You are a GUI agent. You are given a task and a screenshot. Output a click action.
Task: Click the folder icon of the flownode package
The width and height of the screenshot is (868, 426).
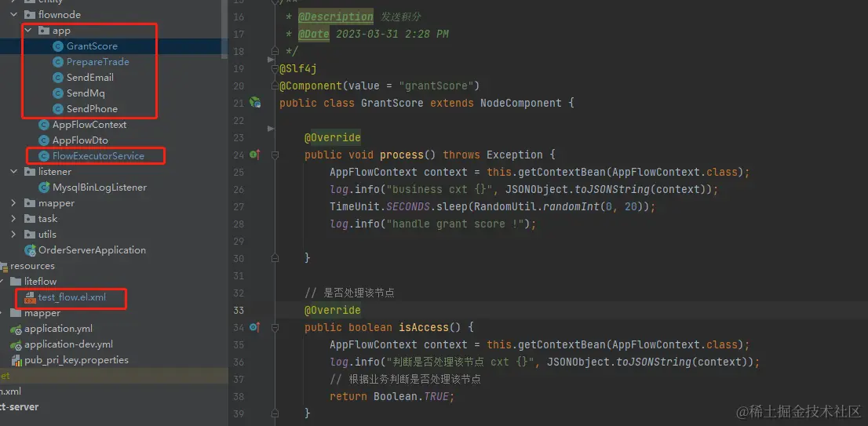[30, 15]
